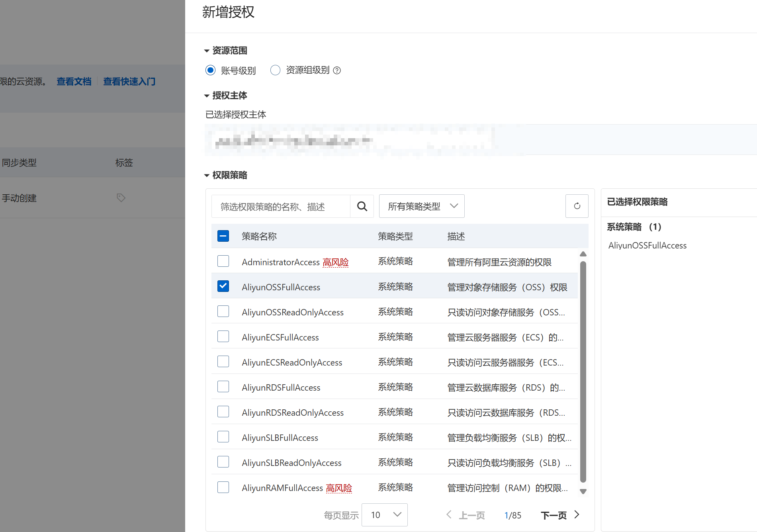Click the AliyunOSSReadOnlyAccess policy name
Viewport: 757px width, 532px height.
[293, 313]
